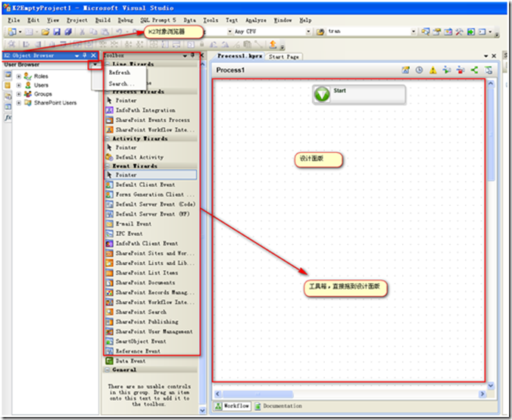
Task: Select the InfoPath Client Event tool
Action: pos(147,244)
